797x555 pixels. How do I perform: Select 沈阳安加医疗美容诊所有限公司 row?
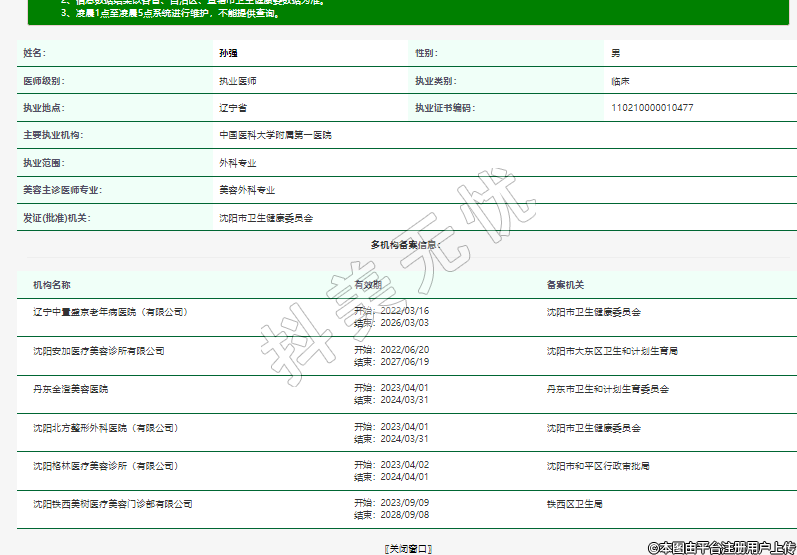point(98,351)
